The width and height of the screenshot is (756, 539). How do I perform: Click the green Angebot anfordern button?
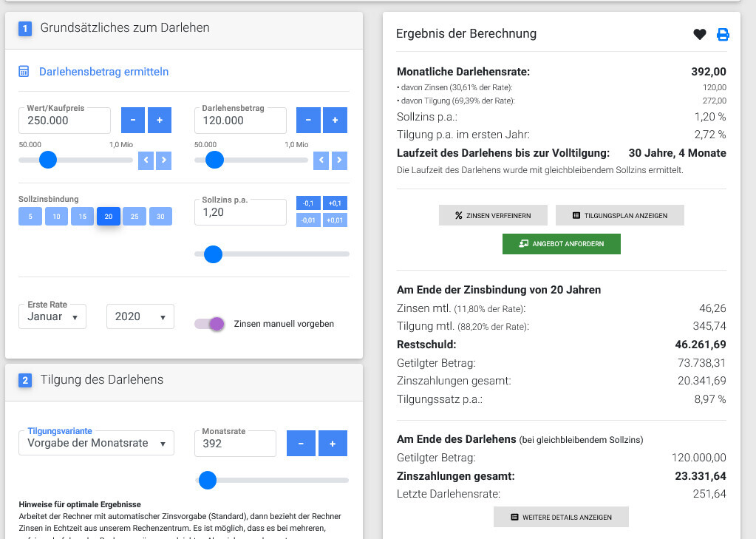click(561, 244)
